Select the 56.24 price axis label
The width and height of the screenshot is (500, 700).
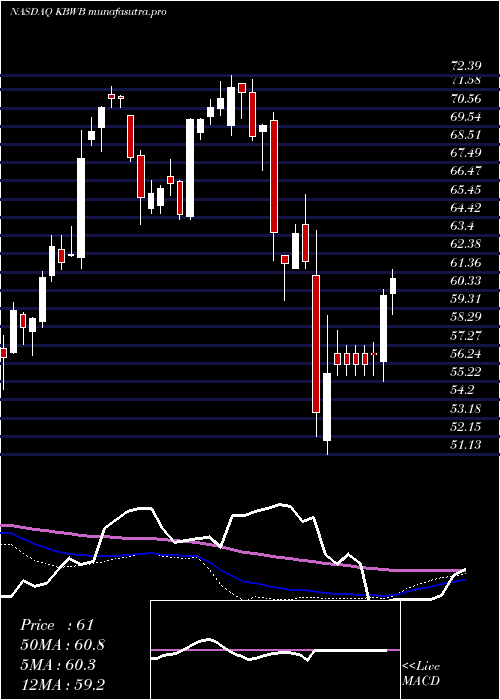pyautogui.click(x=466, y=354)
